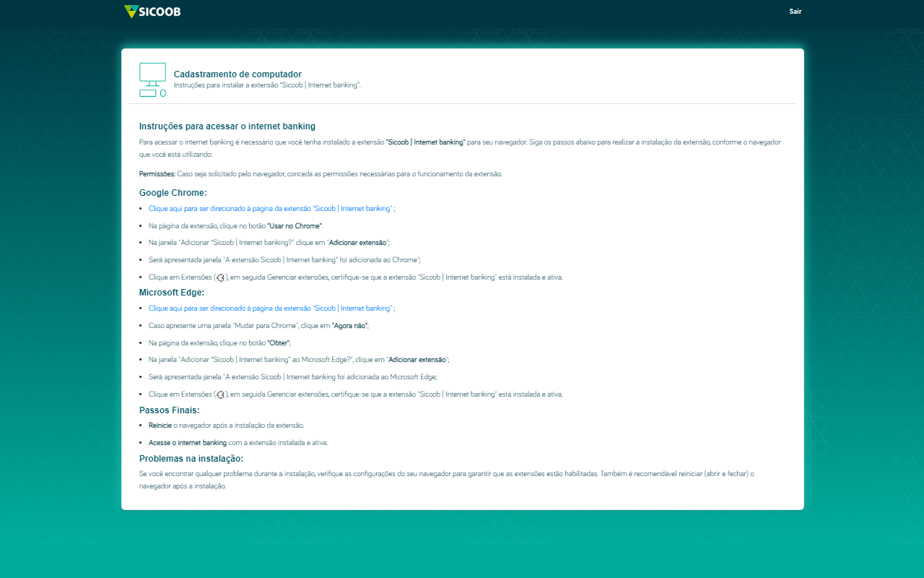Click the bold 'Obter' text
The height and width of the screenshot is (578, 924).
tap(279, 343)
